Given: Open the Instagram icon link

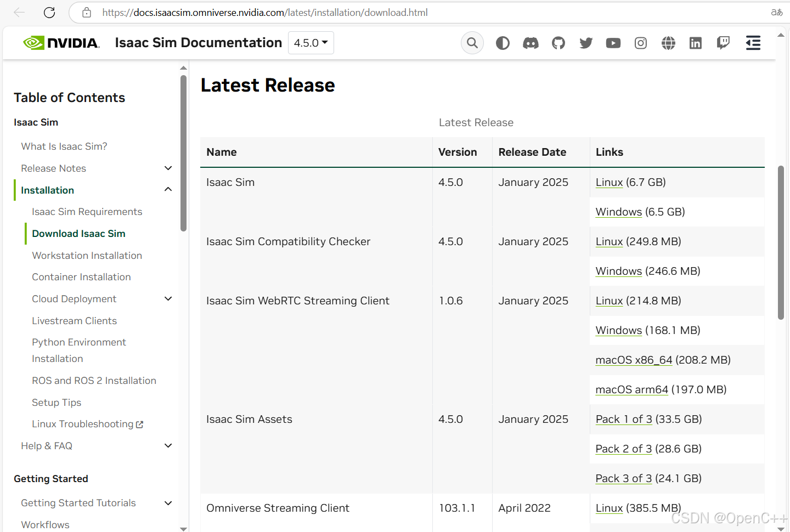Looking at the screenshot, I should [x=641, y=43].
